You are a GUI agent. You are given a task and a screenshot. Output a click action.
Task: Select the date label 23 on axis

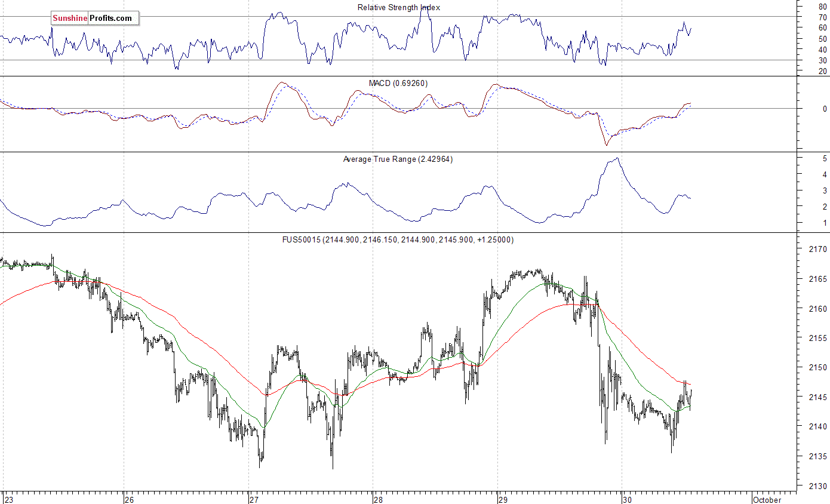coord(8,499)
